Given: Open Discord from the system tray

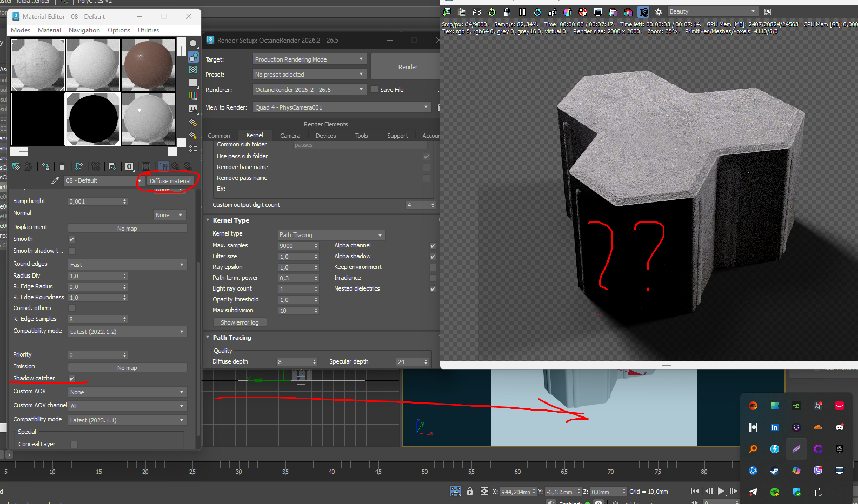Looking at the screenshot, I should [839, 427].
